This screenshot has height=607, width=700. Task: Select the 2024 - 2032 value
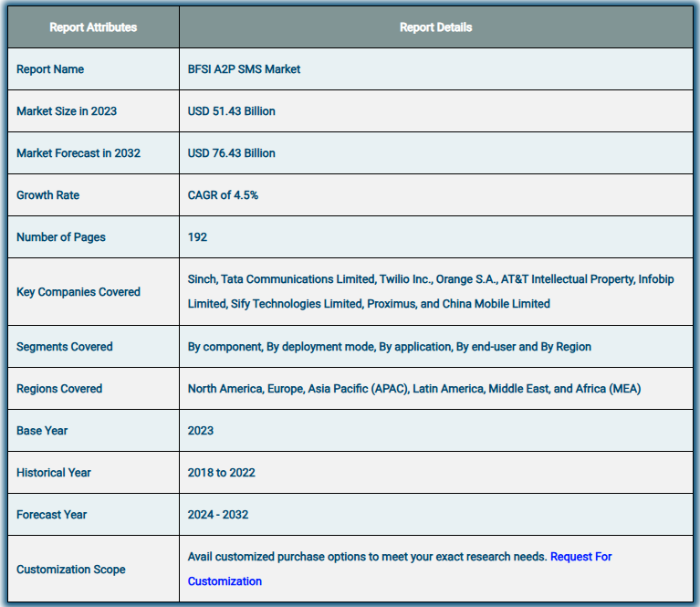[218, 515]
